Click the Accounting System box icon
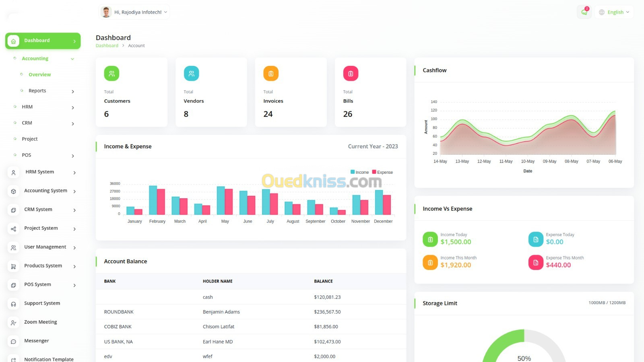The height and width of the screenshot is (362, 644). 13,191
